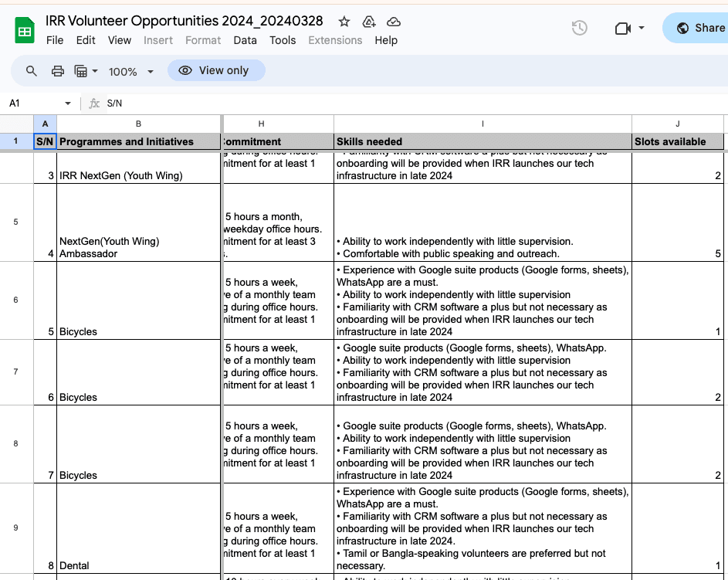
Task: Select row 1 header
Action: coord(16,141)
